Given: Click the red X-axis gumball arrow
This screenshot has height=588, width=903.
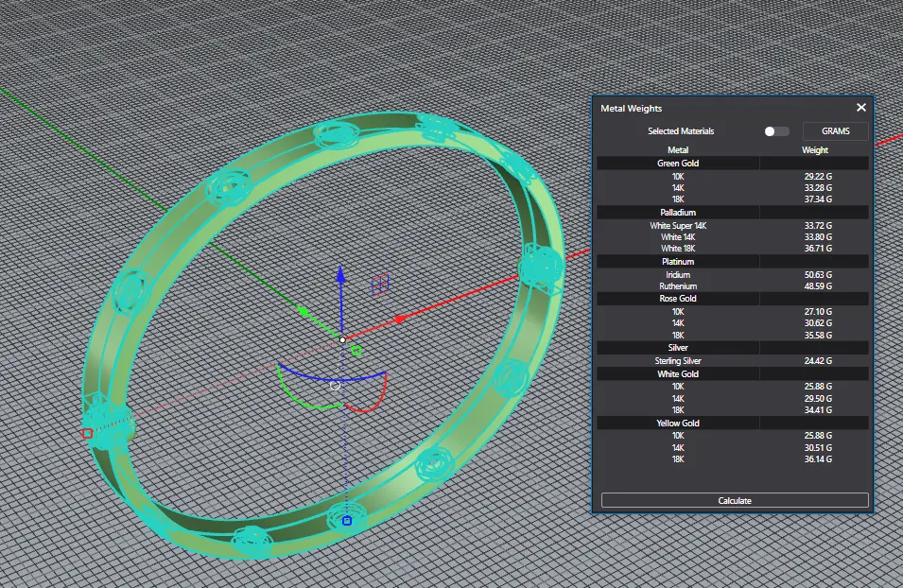Looking at the screenshot, I should coord(400,320).
